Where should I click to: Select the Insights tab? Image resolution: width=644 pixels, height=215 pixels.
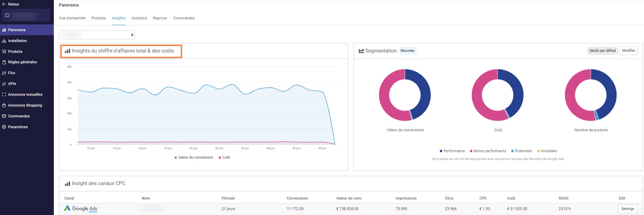click(119, 18)
